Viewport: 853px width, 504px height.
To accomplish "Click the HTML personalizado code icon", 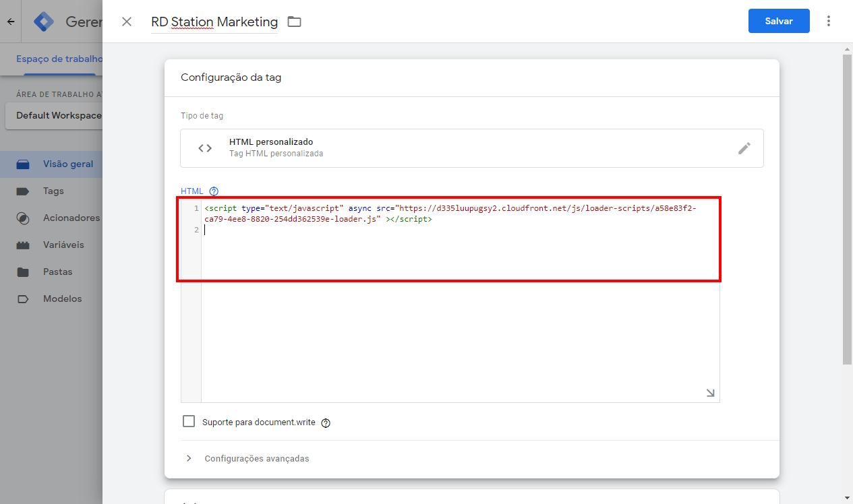I will pyautogui.click(x=204, y=148).
